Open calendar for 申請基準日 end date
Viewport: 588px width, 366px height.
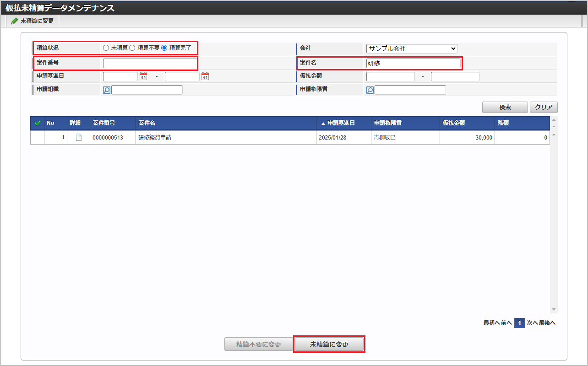point(205,76)
